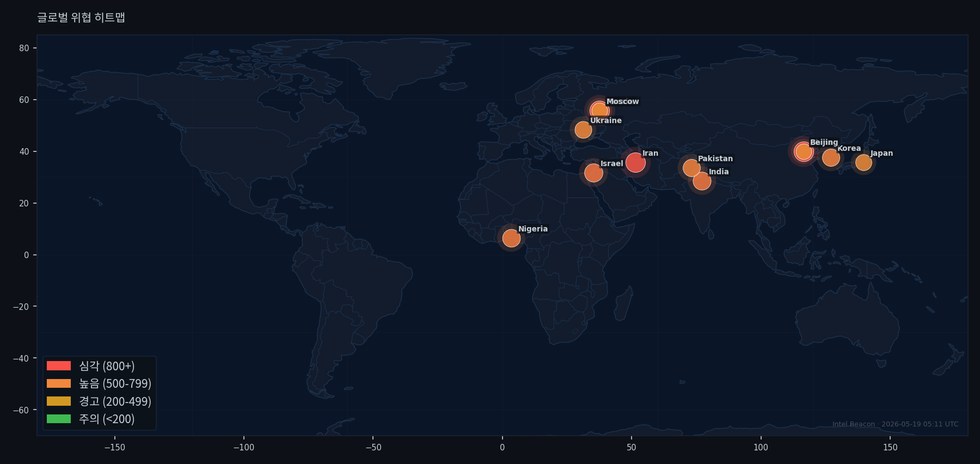Image resolution: width=980 pixels, height=464 pixels.
Task: Click the 글로벌 위협 히트맵 title
Action: click(x=81, y=17)
